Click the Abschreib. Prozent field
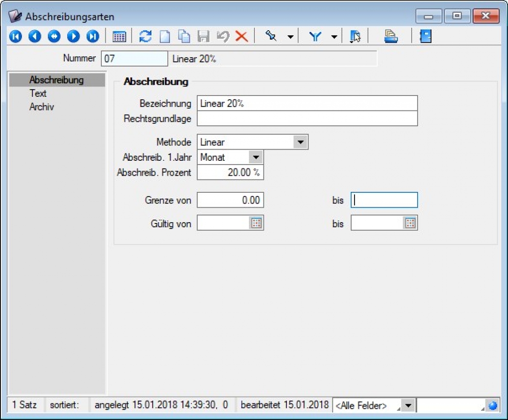This screenshot has height=420, width=508. point(231,172)
